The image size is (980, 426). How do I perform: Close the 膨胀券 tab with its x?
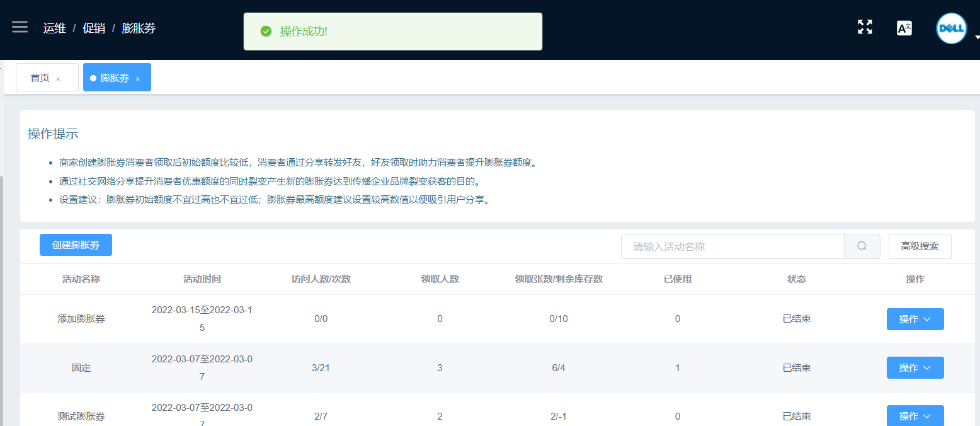coord(138,79)
